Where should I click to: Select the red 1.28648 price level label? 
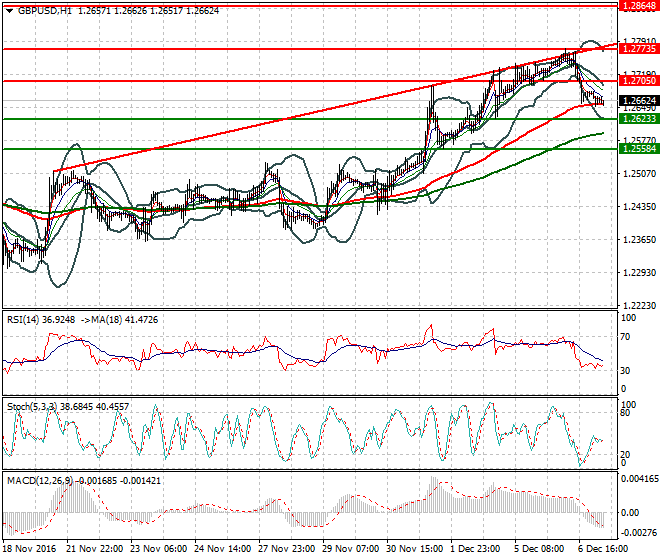pyautogui.click(x=639, y=5)
